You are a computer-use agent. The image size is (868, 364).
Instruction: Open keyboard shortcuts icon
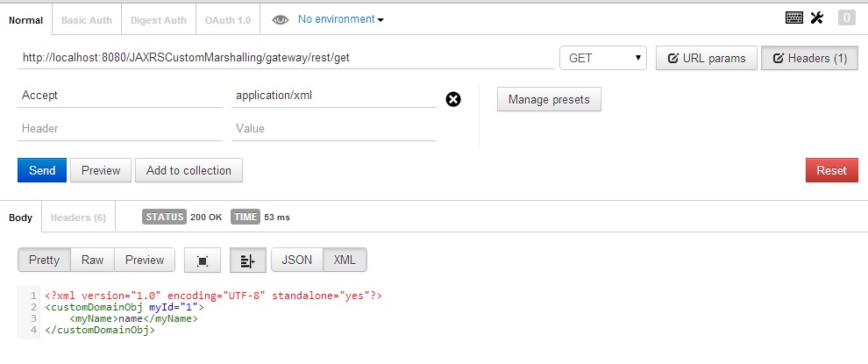794,18
